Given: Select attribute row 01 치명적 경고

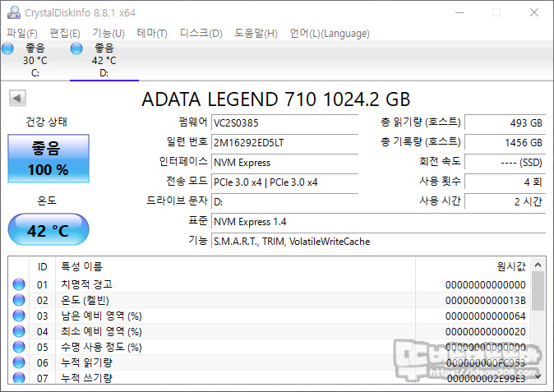Looking at the screenshot, I should coord(270,284).
